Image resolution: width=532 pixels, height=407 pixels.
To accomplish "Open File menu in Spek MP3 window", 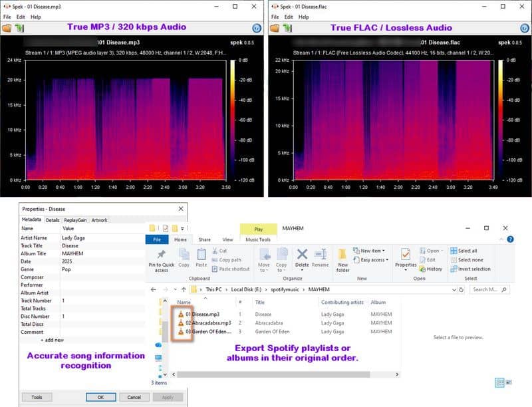I will [x=7, y=17].
